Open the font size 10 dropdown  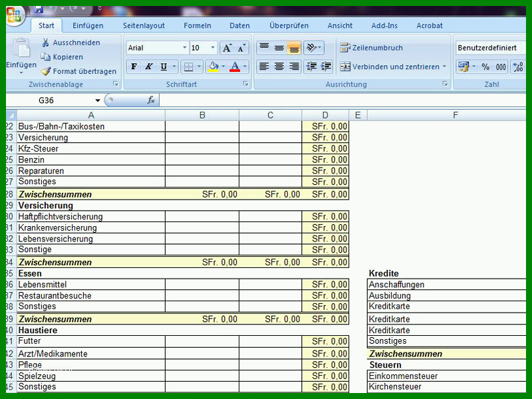click(213, 47)
